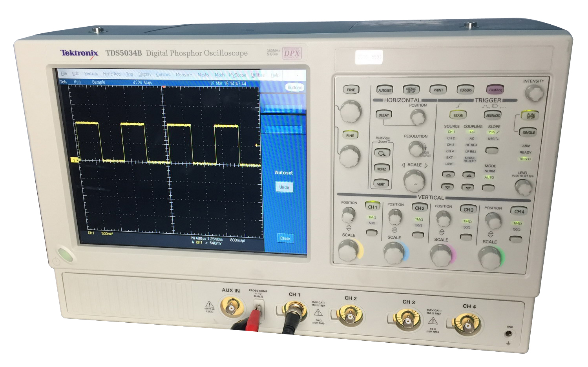Open the Vertical menu in menu bar

pyautogui.click(x=91, y=74)
